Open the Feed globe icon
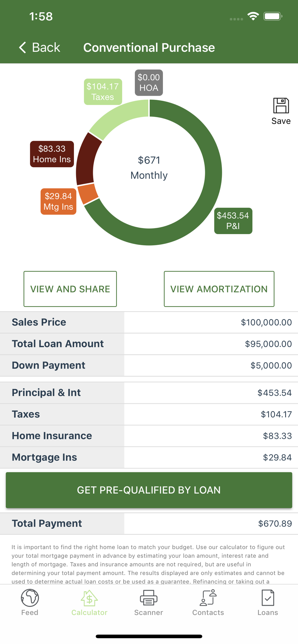 [x=30, y=598]
